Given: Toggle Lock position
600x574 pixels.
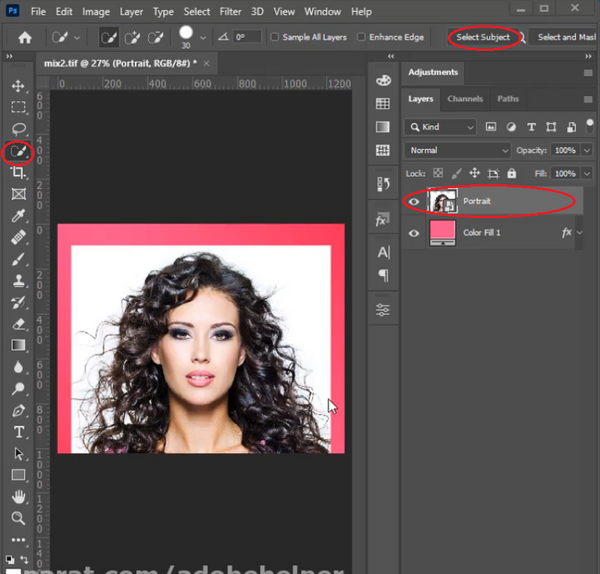Looking at the screenshot, I should (x=474, y=173).
